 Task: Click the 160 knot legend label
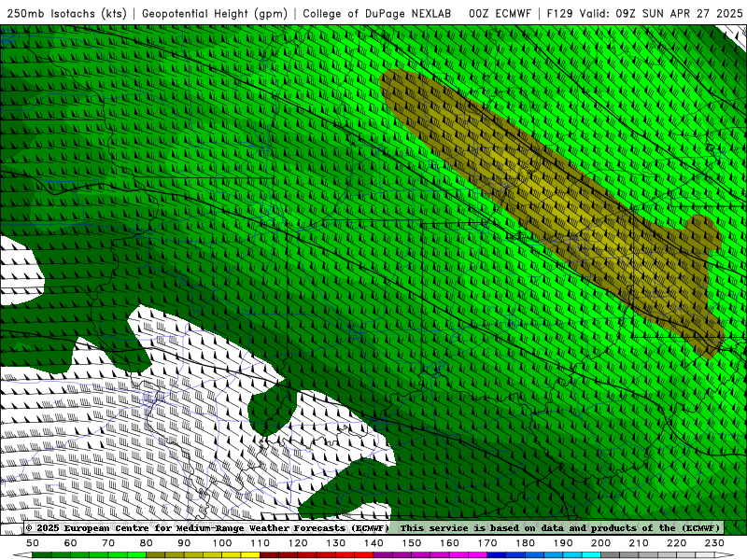click(x=449, y=543)
